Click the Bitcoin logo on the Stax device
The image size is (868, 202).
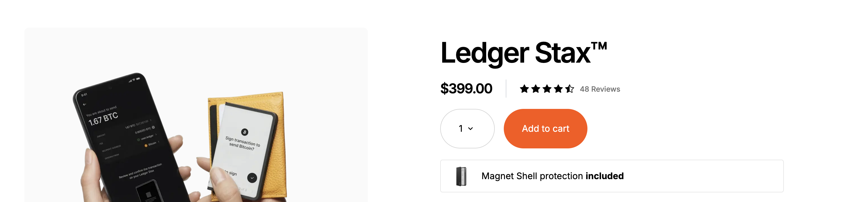click(245, 132)
